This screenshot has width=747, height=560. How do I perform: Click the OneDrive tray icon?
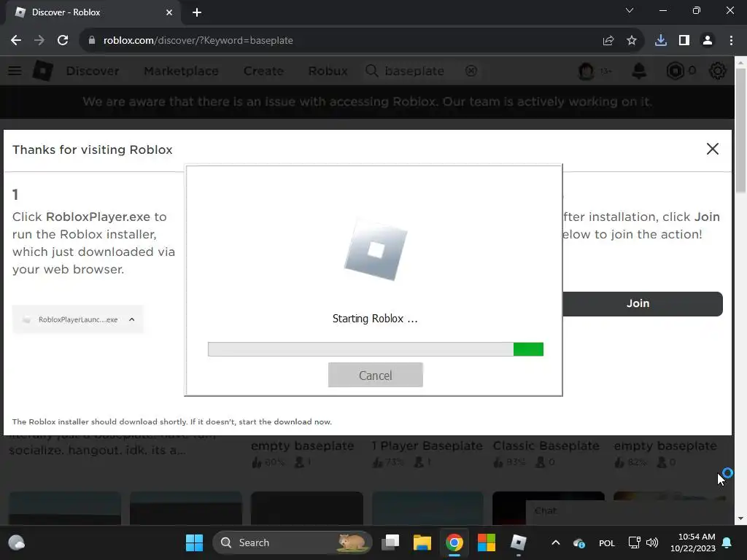pos(578,543)
